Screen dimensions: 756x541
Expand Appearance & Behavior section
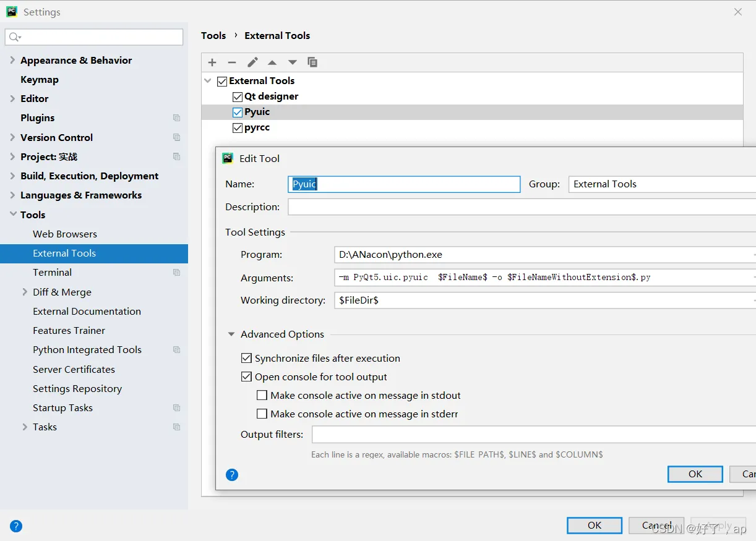pyautogui.click(x=13, y=60)
